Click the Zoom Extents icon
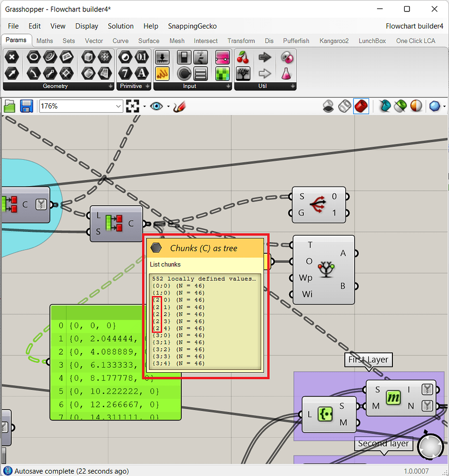 coord(132,106)
